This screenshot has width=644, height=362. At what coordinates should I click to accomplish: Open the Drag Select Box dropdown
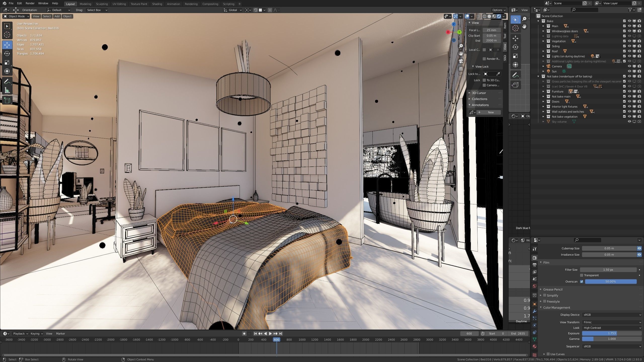pos(97,10)
